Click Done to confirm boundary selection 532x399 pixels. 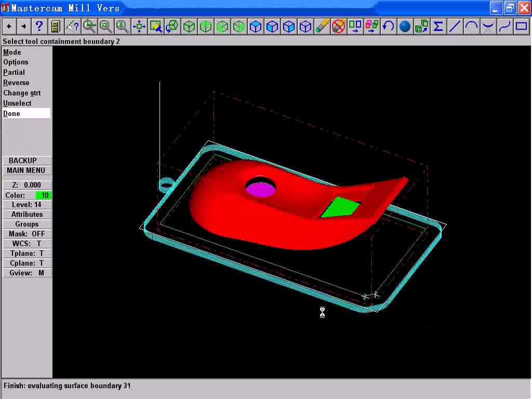click(x=11, y=113)
